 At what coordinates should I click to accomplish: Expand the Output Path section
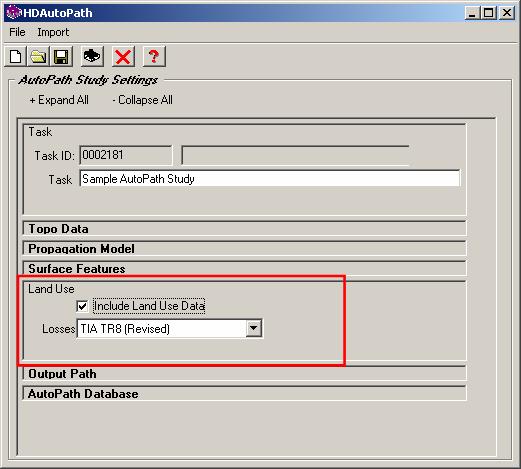click(x=244, y=374)
